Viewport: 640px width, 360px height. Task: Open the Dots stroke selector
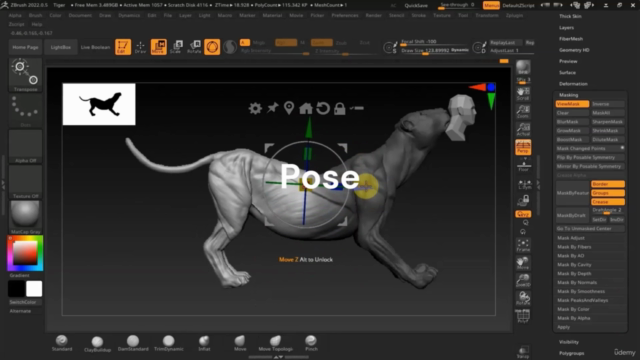click(x=25, y=110)
